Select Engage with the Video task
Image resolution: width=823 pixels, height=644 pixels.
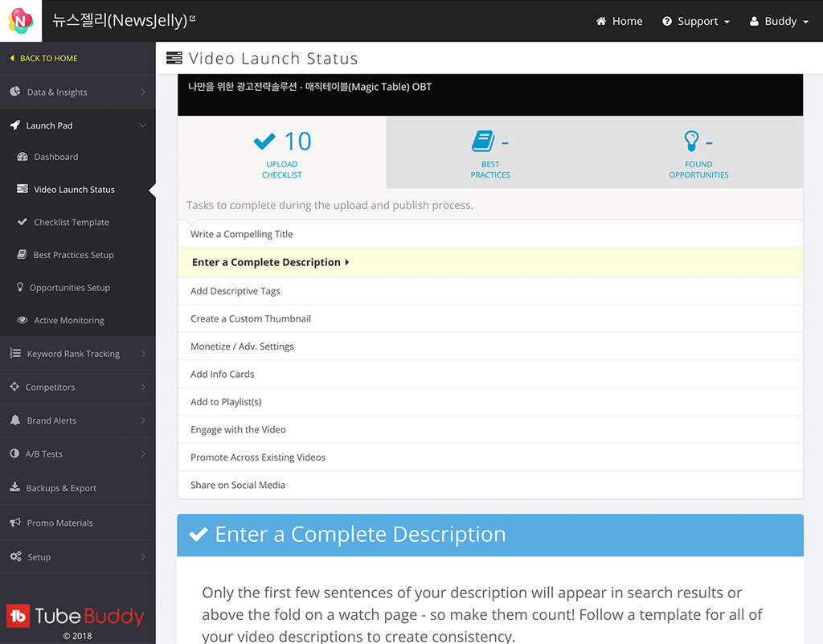(490, 430)
